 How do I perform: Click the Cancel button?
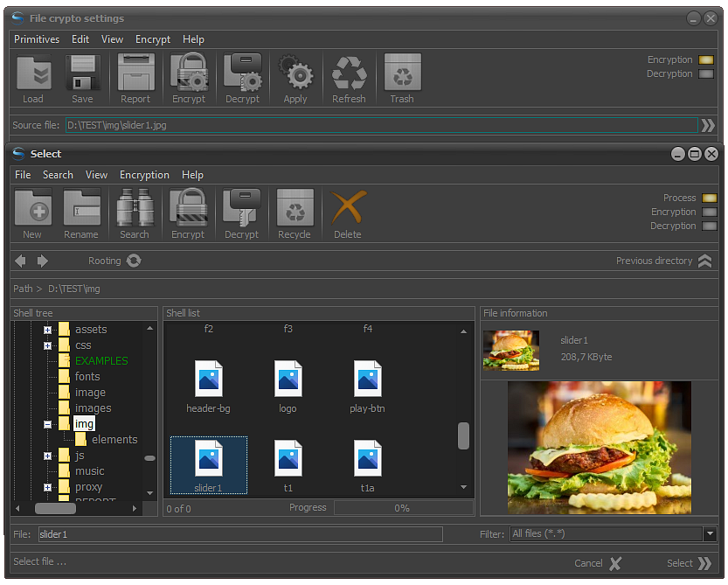[598, 564]
